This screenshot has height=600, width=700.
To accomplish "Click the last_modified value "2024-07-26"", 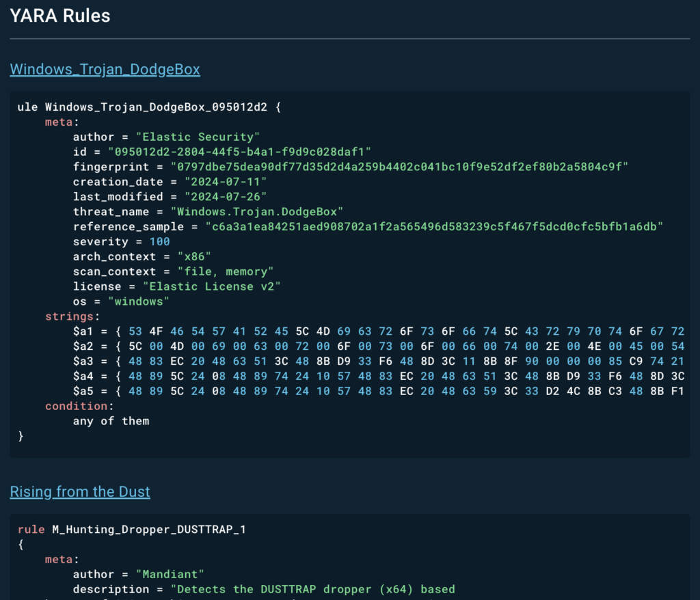I will coord(224,197).
